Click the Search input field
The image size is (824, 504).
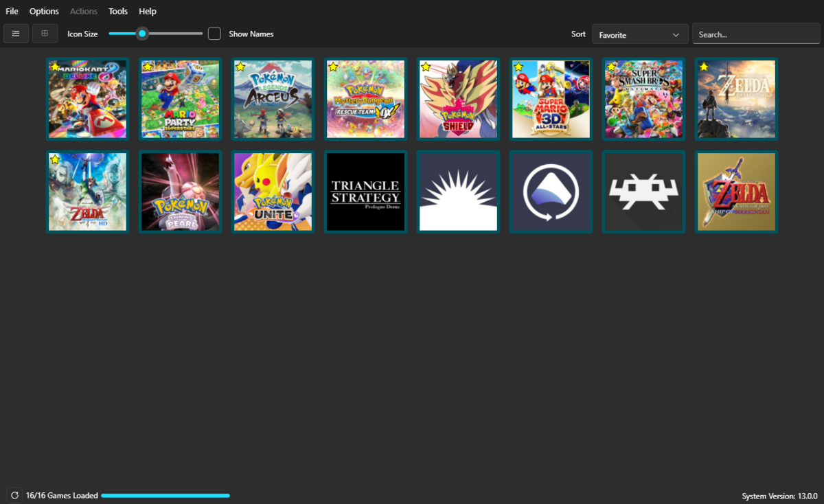click(x=755, y=34)
